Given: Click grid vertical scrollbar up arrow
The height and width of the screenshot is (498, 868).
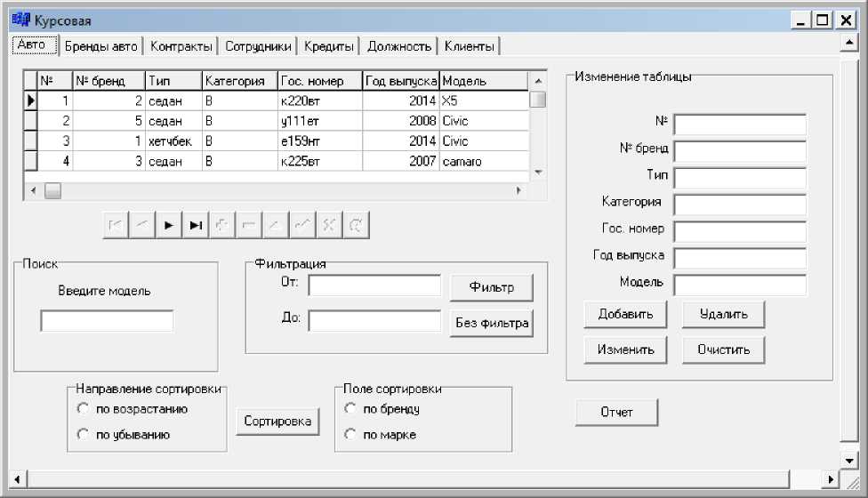Looking at the screenshot, I should tap(537, 81).
